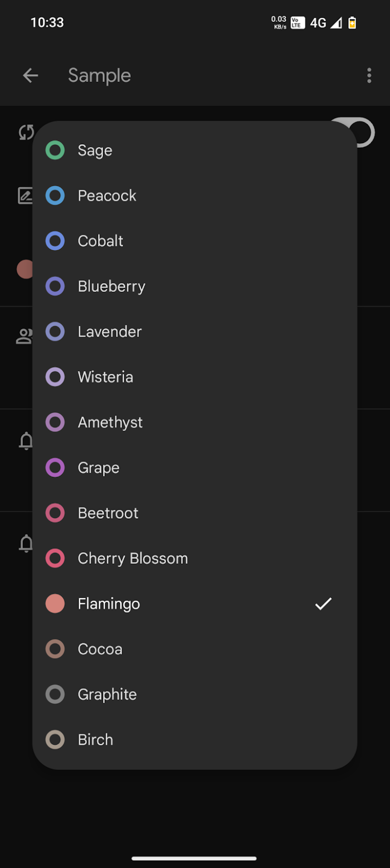The width and height of the screenshot is (390, 868).
Task: Select the Sage color radio circle
Action: click(x=55, y=150)
